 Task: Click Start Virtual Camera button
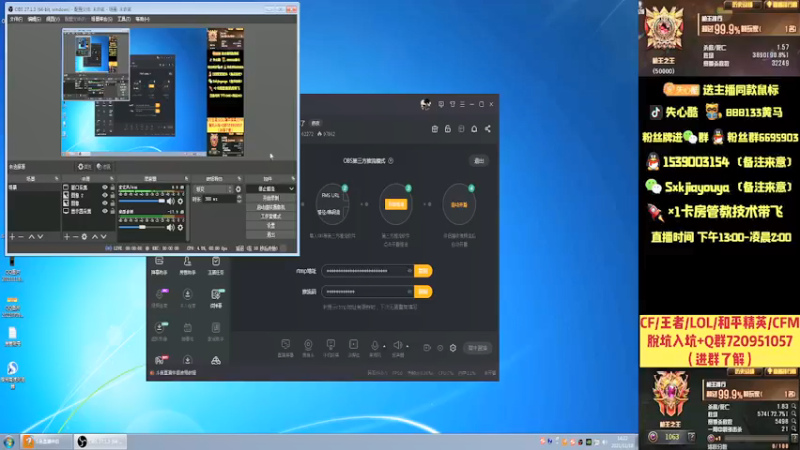[270, 207]
